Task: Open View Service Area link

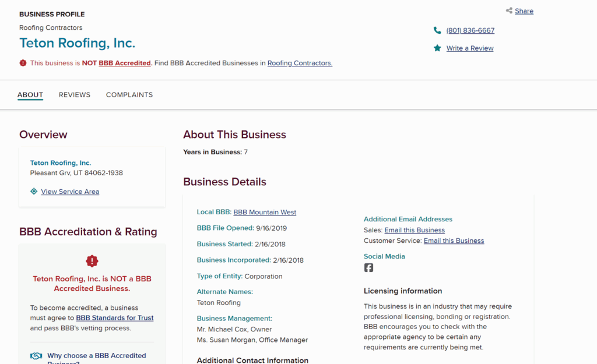Action: pos(70,192)
